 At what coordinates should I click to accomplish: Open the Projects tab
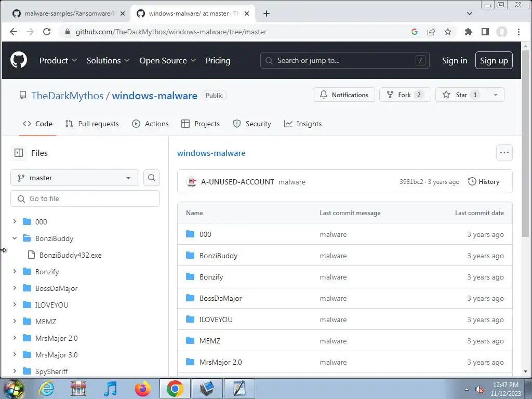point(201,124)
